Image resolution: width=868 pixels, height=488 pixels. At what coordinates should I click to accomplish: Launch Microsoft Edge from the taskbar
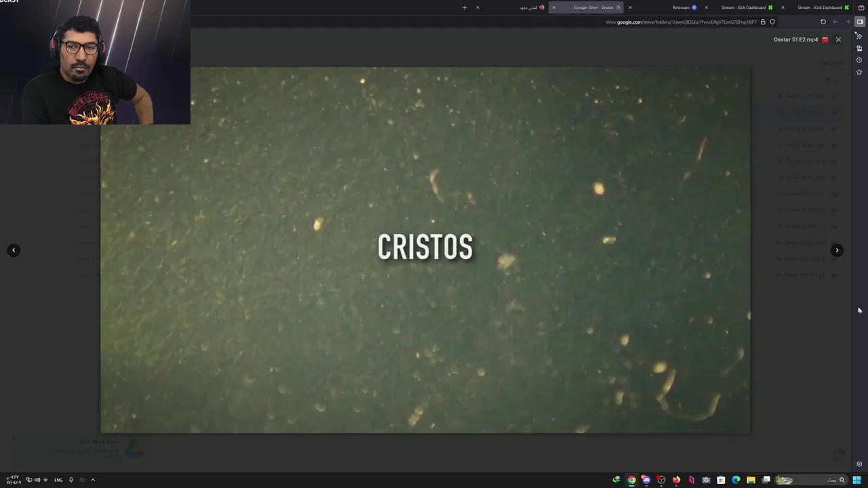pos(736,480)
